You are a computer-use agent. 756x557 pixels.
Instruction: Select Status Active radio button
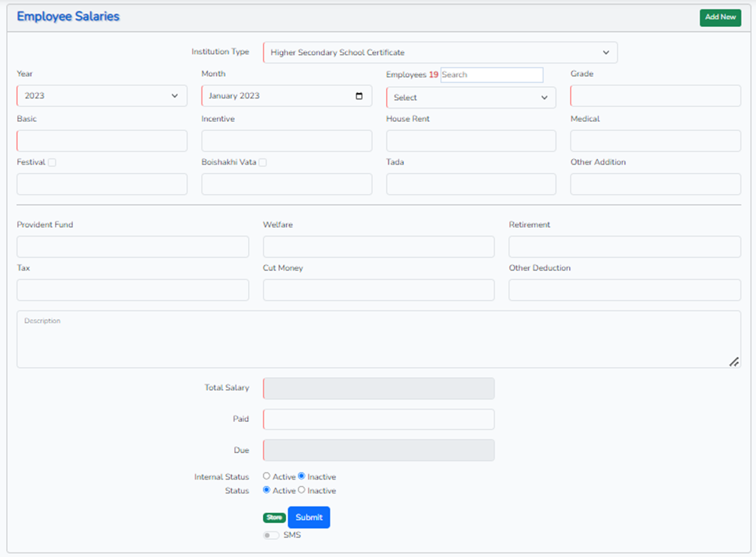[x=267, y=490]
